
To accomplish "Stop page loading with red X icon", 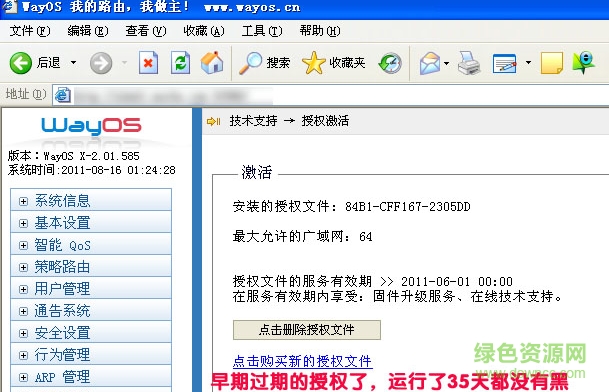I will coord(148,63).
